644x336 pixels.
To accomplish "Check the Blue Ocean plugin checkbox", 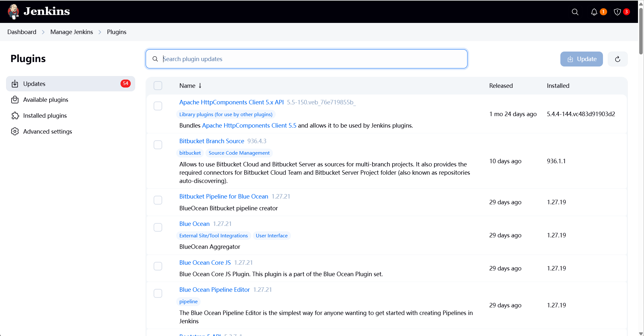I will click(x=158, y=227).
